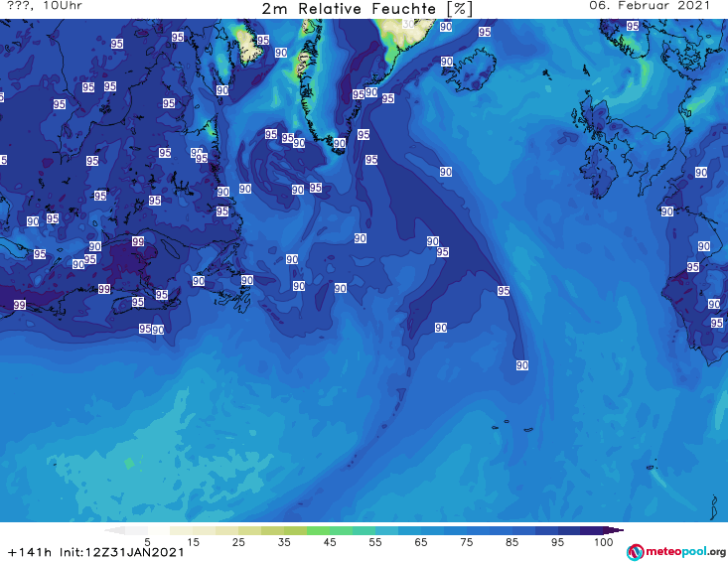Viewport: 728px width, 562px height.
Task: Click the "15" tick label on legend
Action: tap(193, 542)
